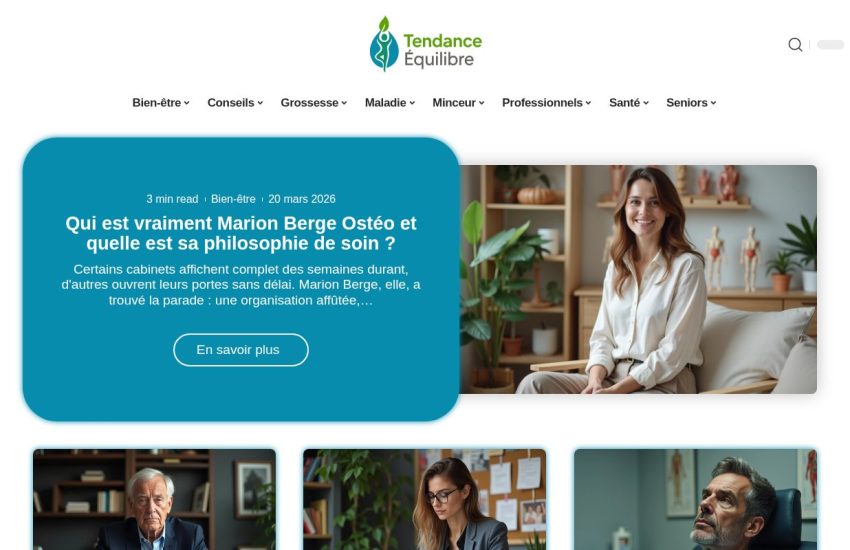Click the 20 mars 2026 date label

click(302, 199)
